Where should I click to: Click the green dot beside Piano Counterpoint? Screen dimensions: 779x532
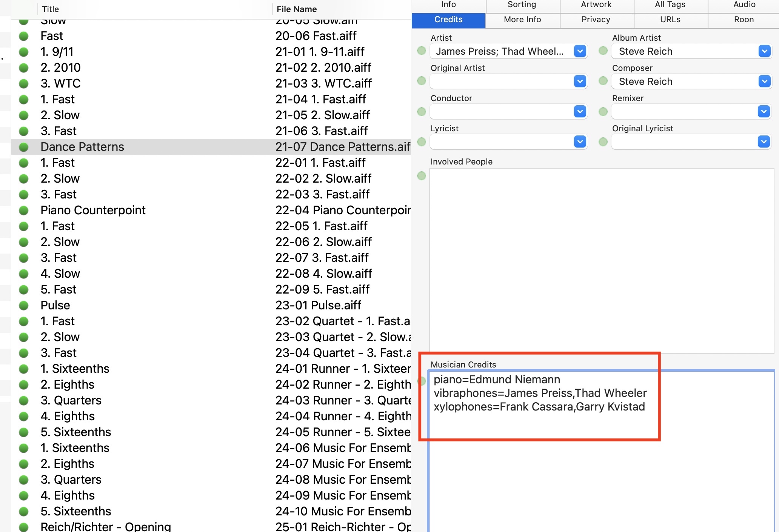[24, 211]
